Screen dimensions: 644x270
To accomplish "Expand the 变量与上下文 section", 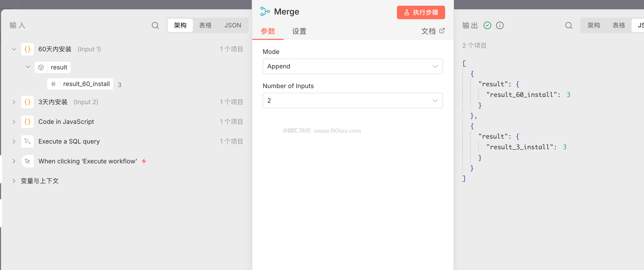I will (x=14, y=181).
